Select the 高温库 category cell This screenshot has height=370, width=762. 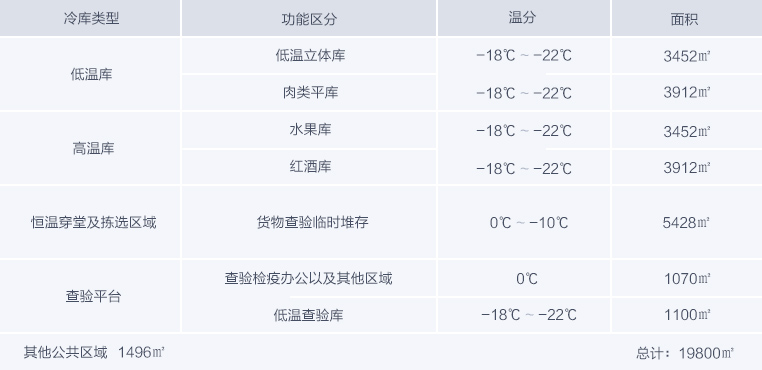click(x=90, y=148)
